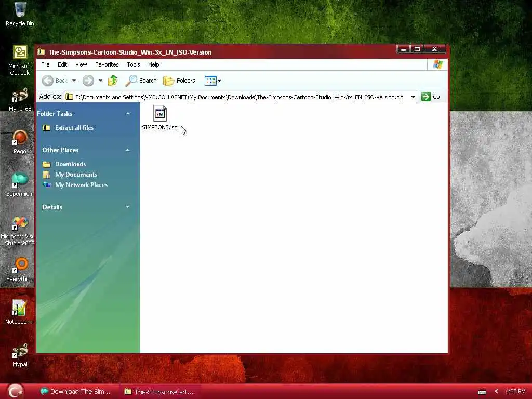Open the Forward history dropdown arrow

[100, 81]
